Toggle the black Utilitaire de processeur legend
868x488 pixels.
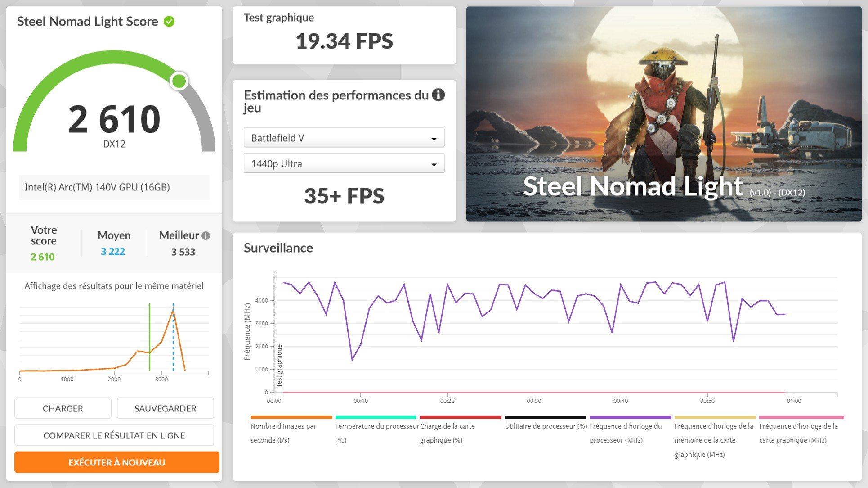tap(546, 423)
